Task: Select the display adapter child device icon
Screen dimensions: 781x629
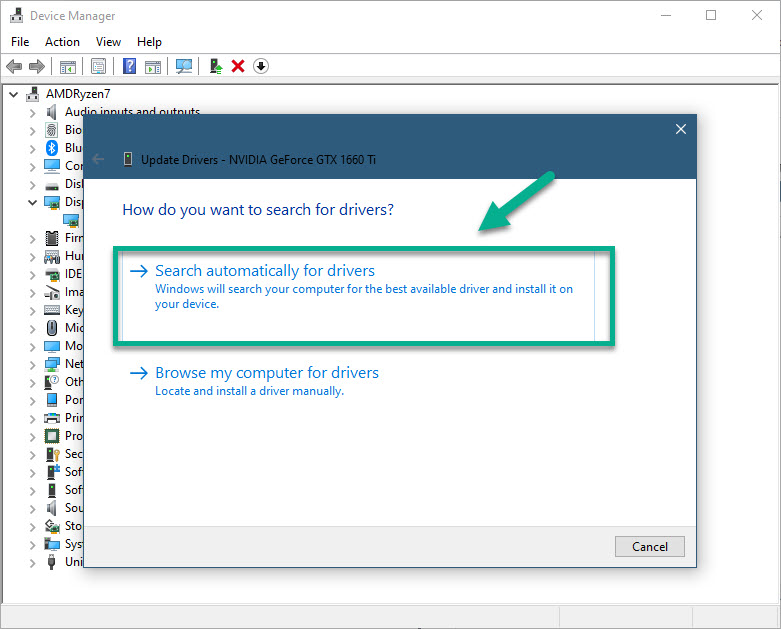Action: pyautogui.click(x=71, y=220)
